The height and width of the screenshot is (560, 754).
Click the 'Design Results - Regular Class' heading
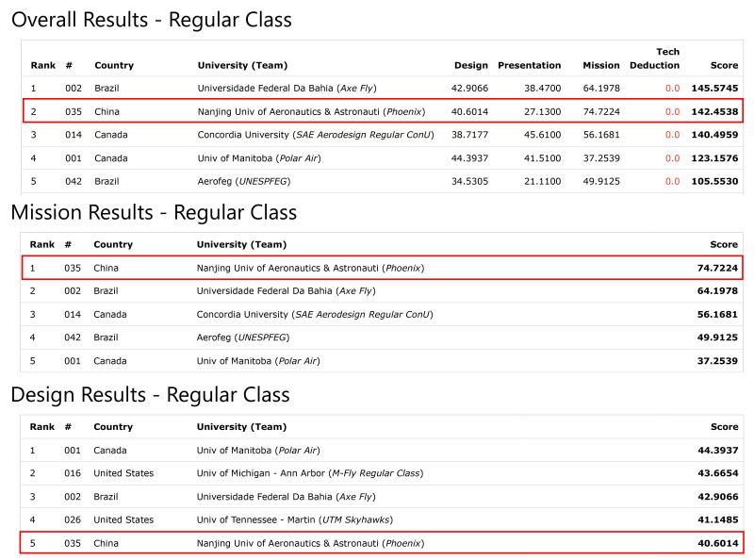pos(150,393)
